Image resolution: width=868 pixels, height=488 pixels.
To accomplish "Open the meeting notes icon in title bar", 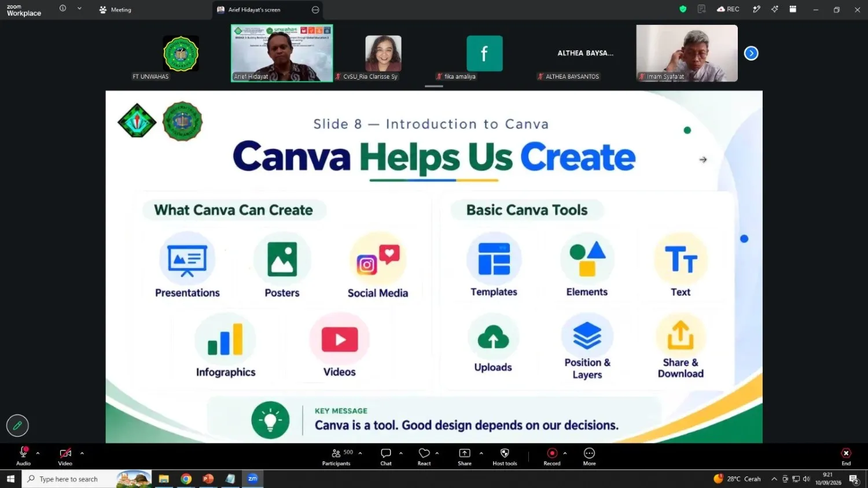I will [x=701, y=9].
